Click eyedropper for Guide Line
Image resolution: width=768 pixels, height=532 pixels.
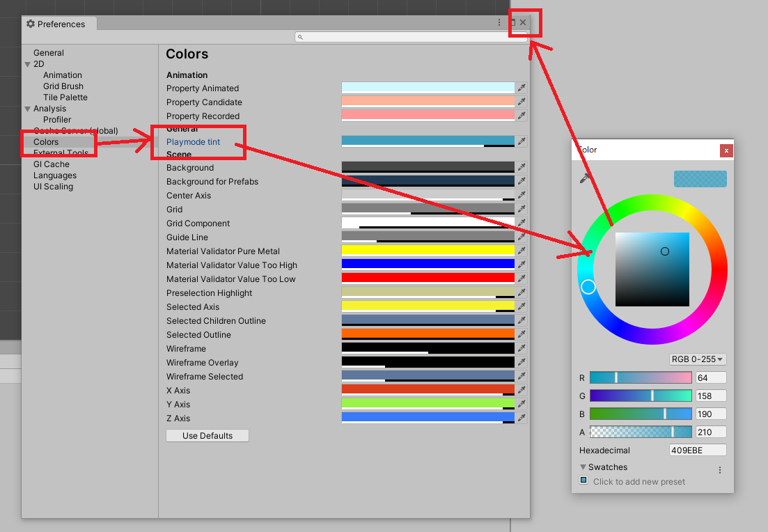522,237
